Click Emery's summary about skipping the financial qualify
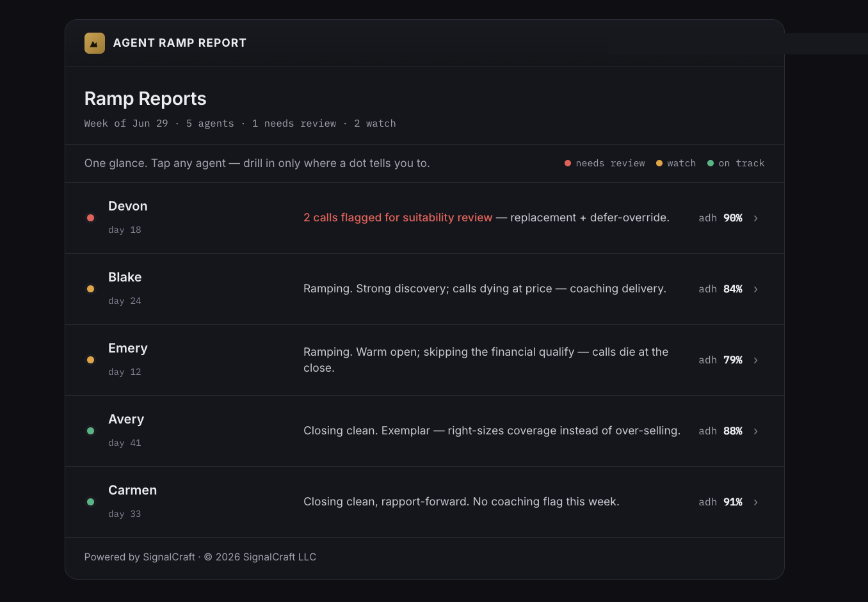Viewport: 868px width, 602px height. [x=486, y=360]
